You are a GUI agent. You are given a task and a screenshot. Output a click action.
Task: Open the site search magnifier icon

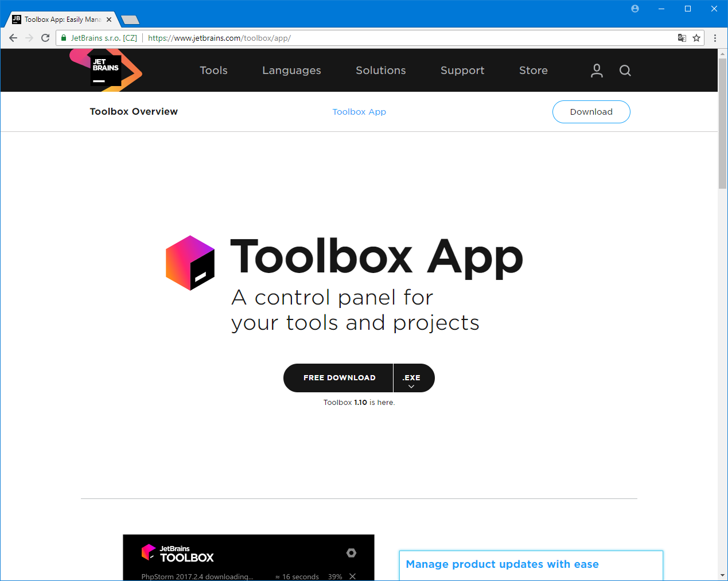pyautogui.click(x=625, y=71)
